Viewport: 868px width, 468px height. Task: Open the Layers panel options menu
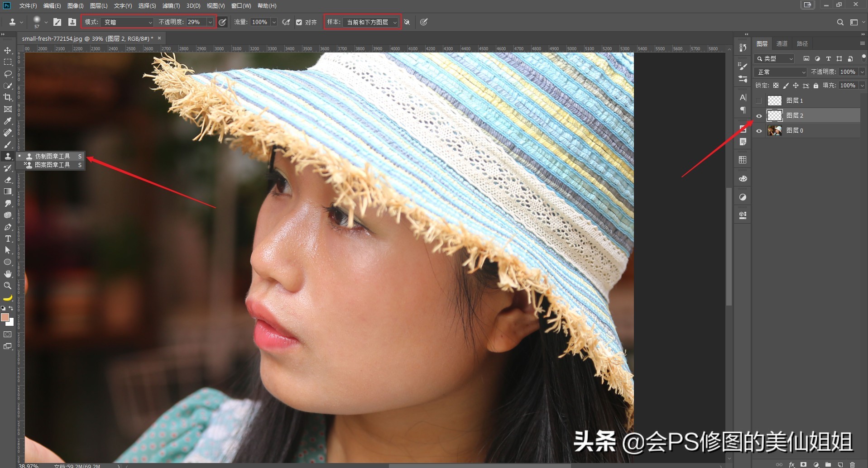[x=862, y=43]
